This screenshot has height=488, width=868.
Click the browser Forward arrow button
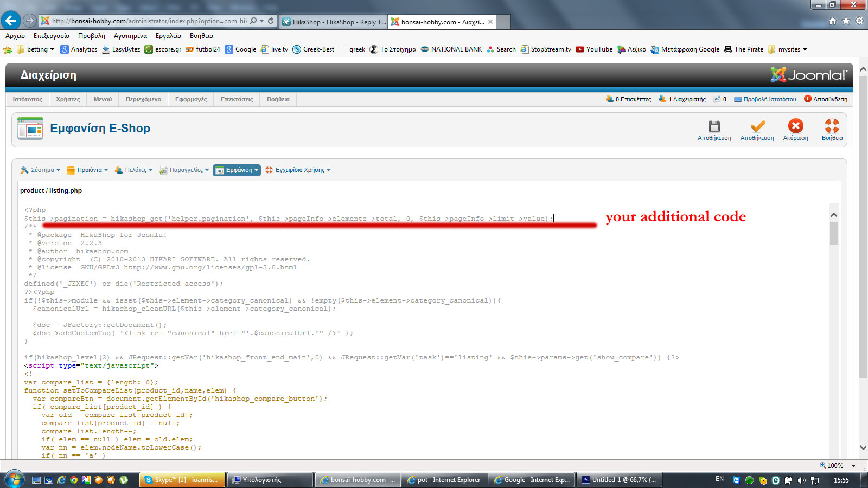[x=30, y=21]
